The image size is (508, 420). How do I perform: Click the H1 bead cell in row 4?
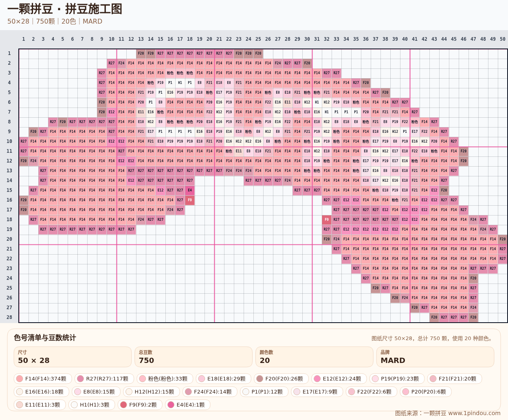[x=180, y=83]
